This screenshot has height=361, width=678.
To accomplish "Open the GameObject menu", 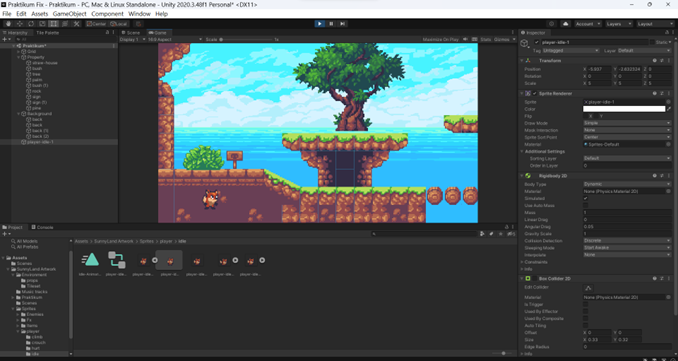I will 70,14.
